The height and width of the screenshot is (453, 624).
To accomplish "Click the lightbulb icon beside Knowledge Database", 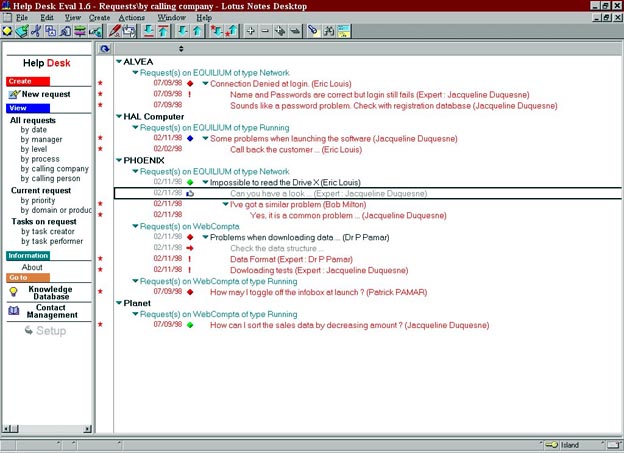I will coord(13,292).
